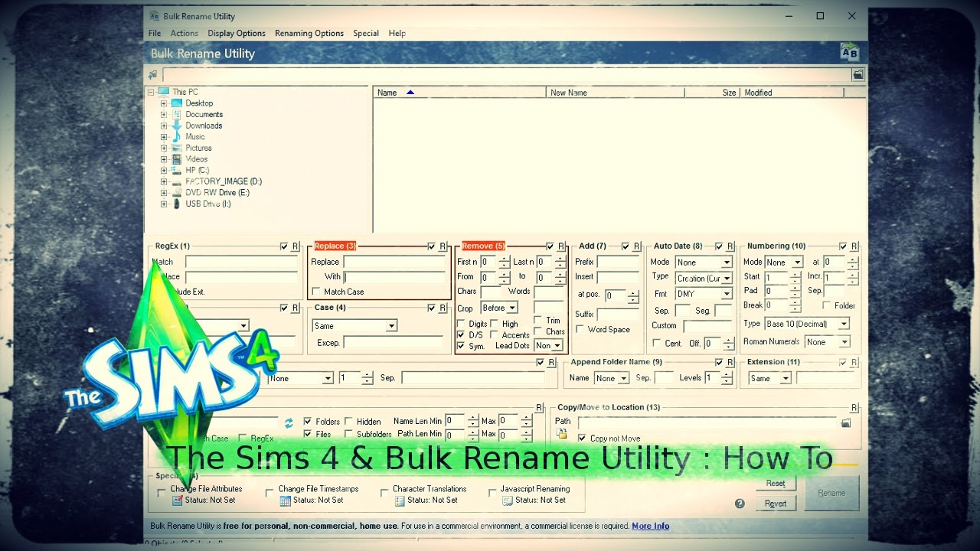The image size is (980, 551).
Task: Select the Documents folder icon
Action: click(177, 114)
